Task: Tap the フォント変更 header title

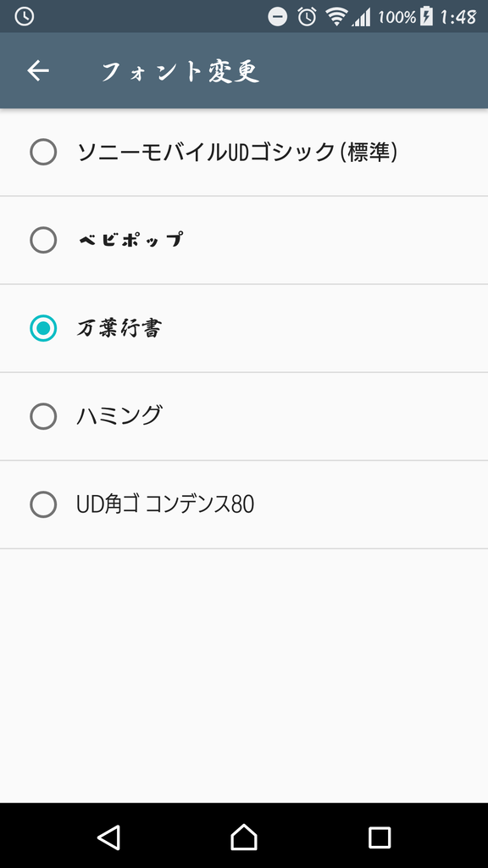Action: 180,71
